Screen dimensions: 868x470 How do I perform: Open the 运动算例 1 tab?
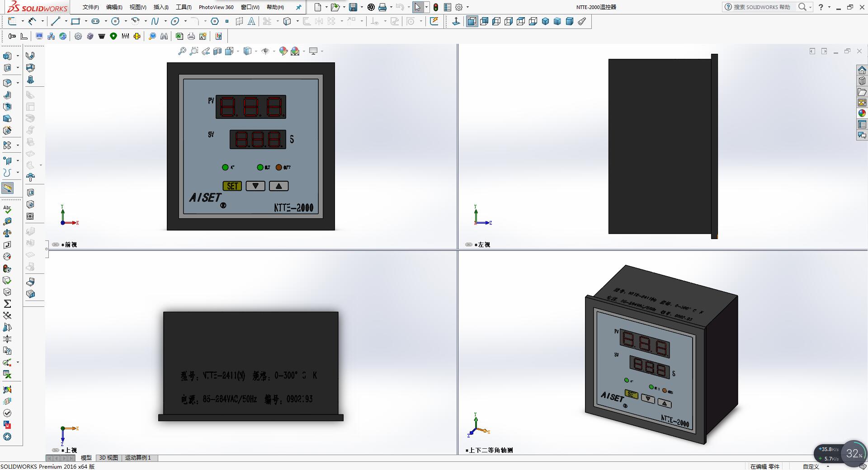pyautogui.click(x=138, y=458)
